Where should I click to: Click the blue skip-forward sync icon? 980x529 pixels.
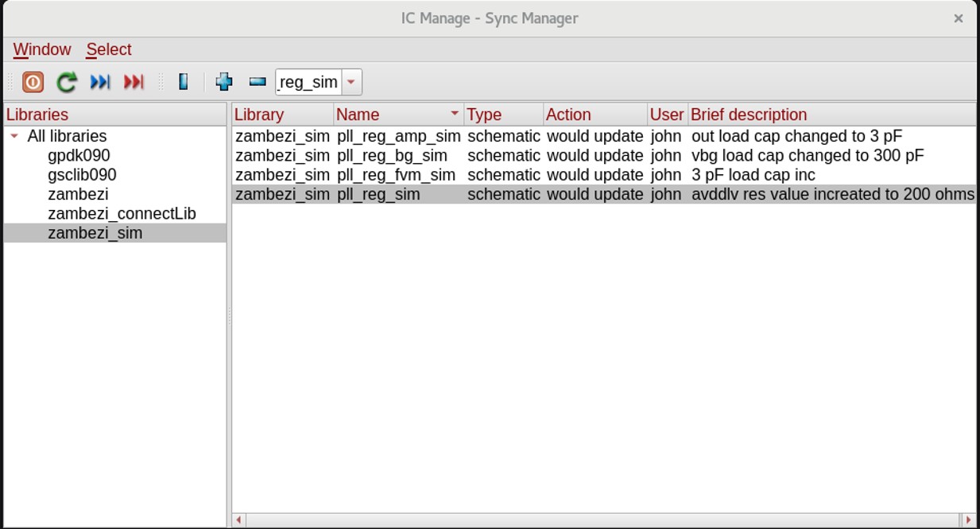tap(100, 82)
